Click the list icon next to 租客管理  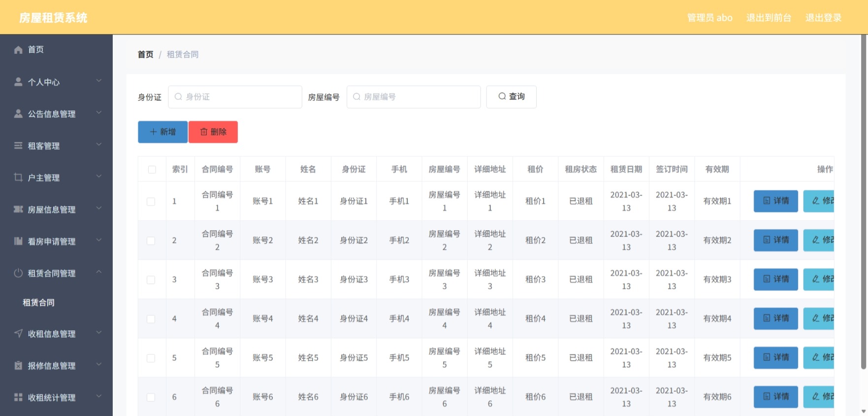(18, 145)
